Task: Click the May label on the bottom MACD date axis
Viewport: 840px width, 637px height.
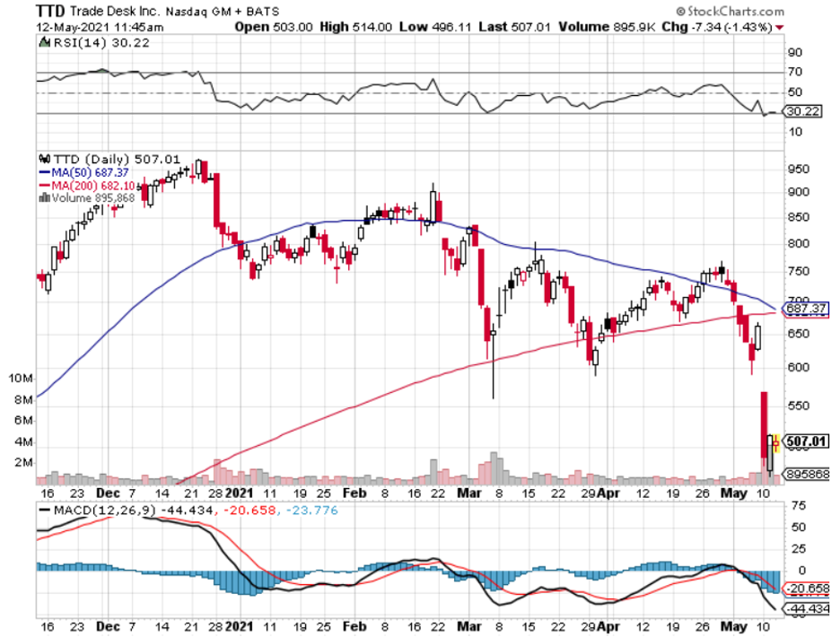Action: coord(734,627)
